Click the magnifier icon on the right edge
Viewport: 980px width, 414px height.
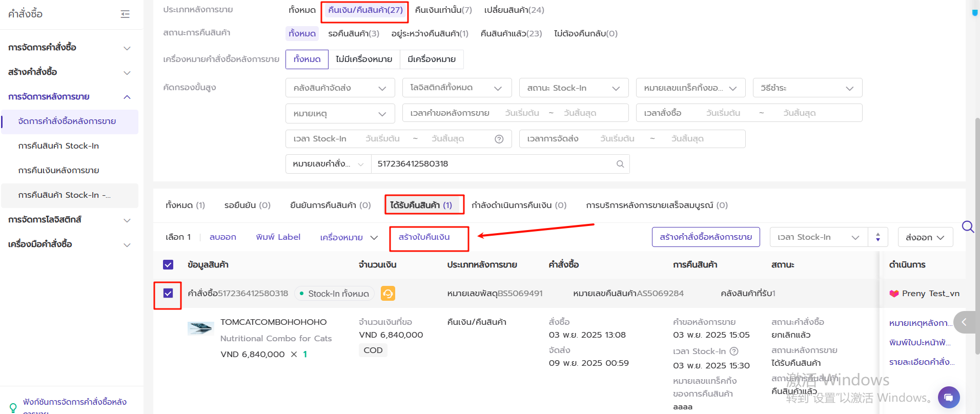[x=968, y=226]
